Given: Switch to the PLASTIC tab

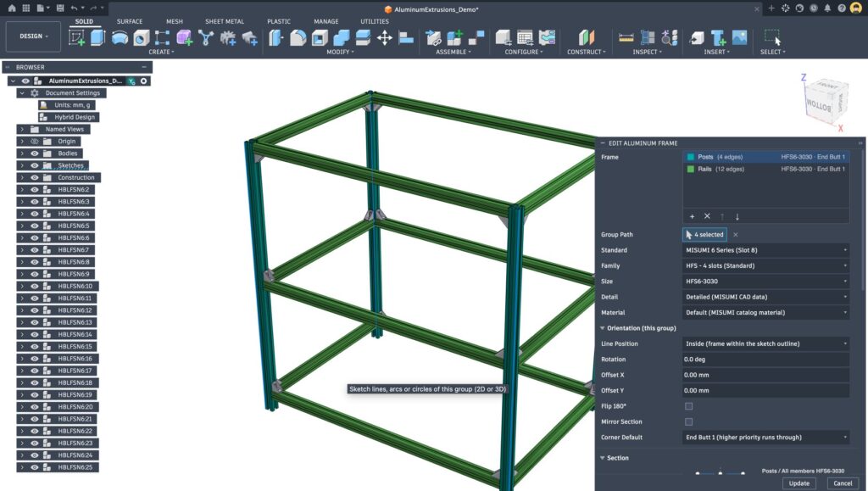Looking at the screenshot, I should 278,21.
